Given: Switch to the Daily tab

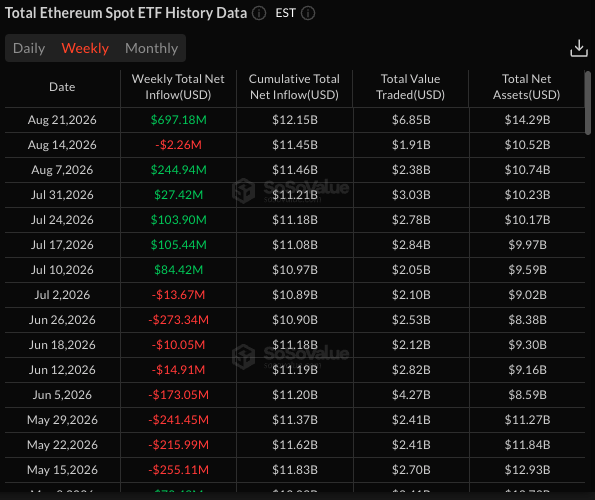Looking at the screenshot, I should [x=29, y=48].
